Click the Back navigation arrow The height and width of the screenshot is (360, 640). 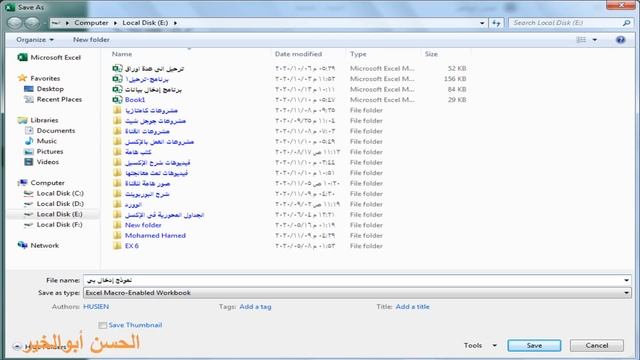tap(15, 23)
